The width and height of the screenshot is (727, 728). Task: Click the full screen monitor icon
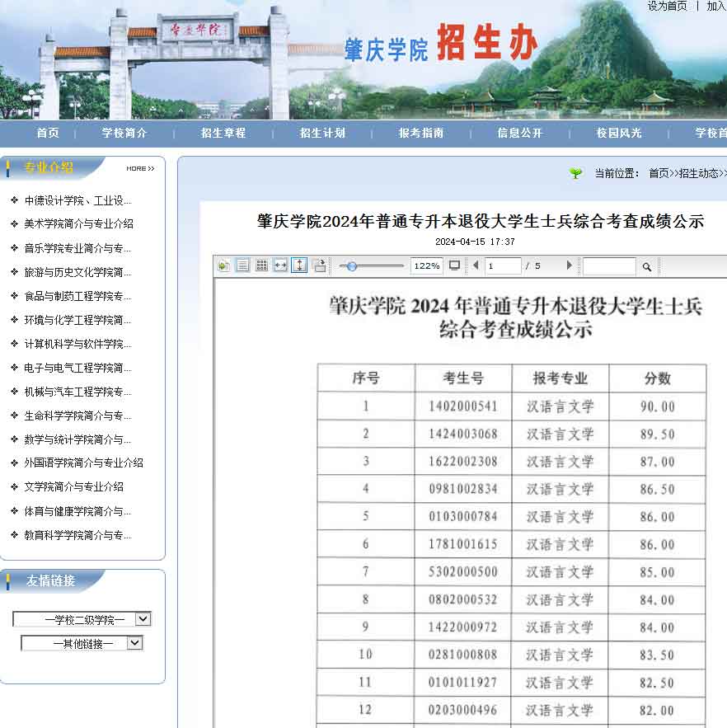pyautogui.click(x=454, y=265)
